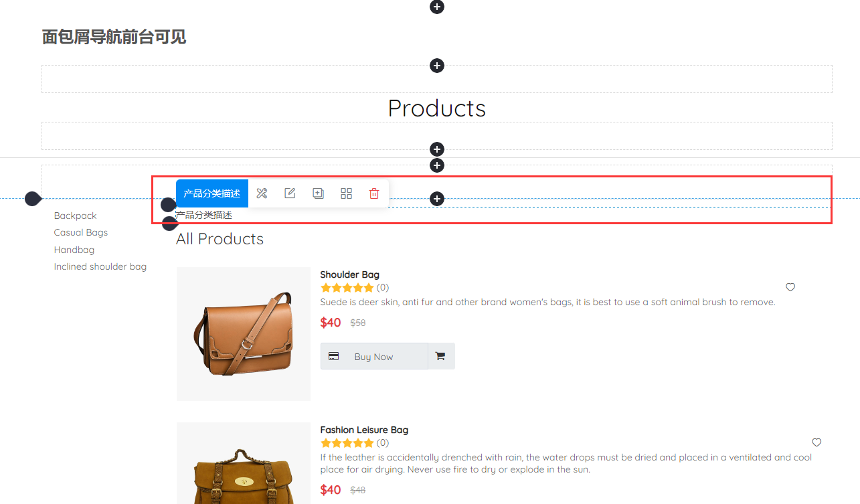Select the blue 产品分类描述 toolbar label
The width and height of the screenshot is (860, 504).
(x=212, y=193)
